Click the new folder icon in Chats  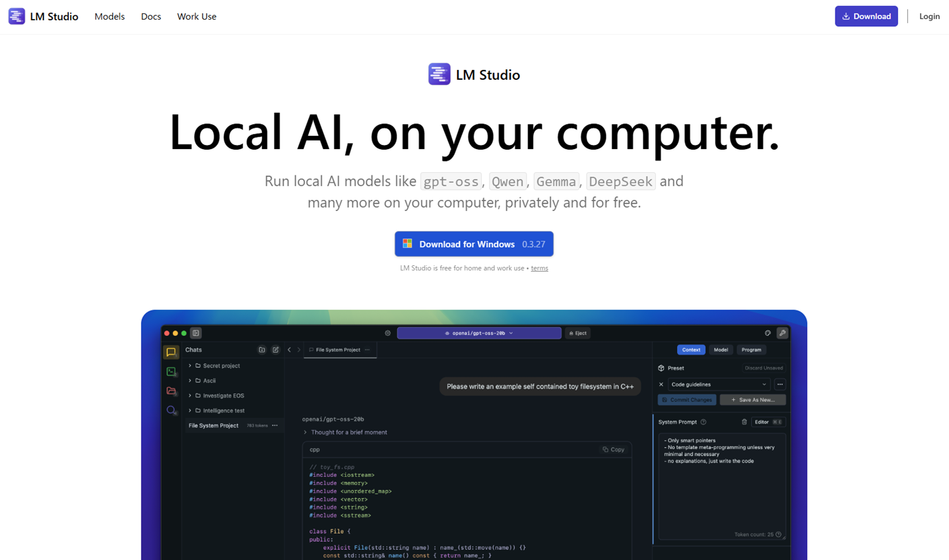(x=262, y=350)
